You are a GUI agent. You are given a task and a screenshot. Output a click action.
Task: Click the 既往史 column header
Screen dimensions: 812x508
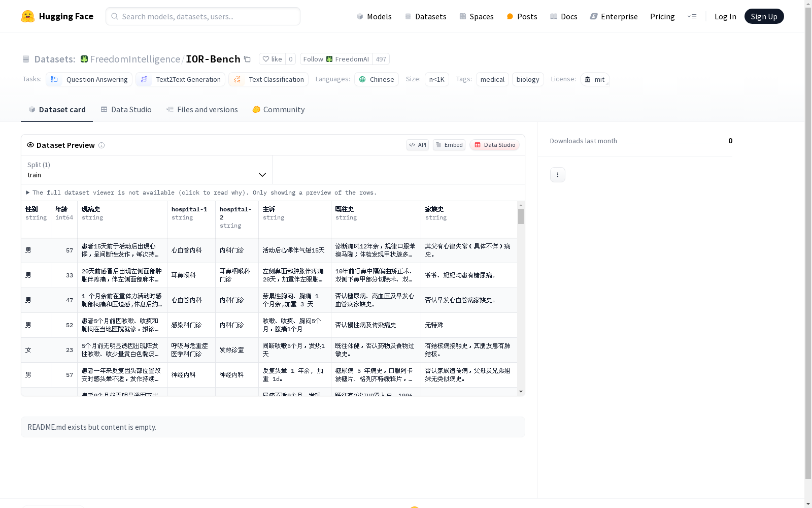coord(376,219)
